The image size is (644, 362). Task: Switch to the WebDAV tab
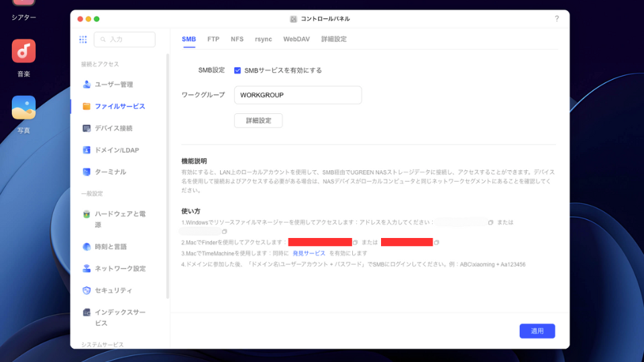296,40
